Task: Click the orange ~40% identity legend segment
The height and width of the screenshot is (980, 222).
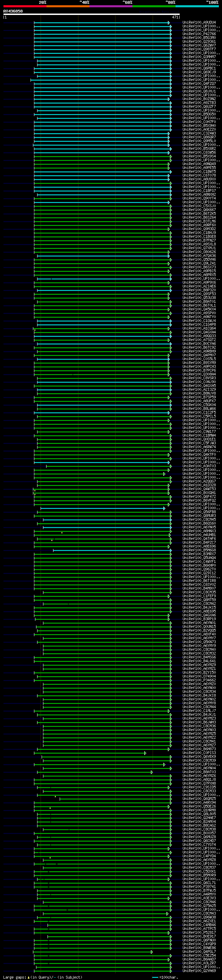Action: [68, 6]
